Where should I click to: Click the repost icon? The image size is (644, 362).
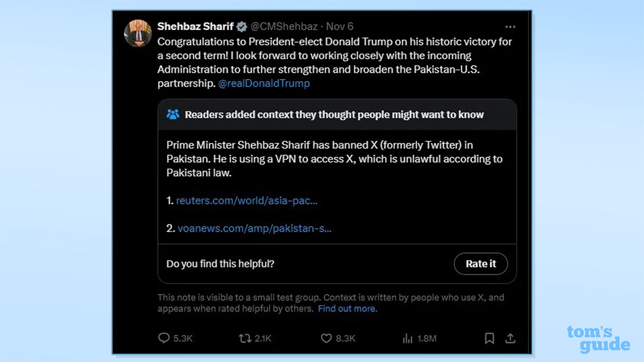245,338
